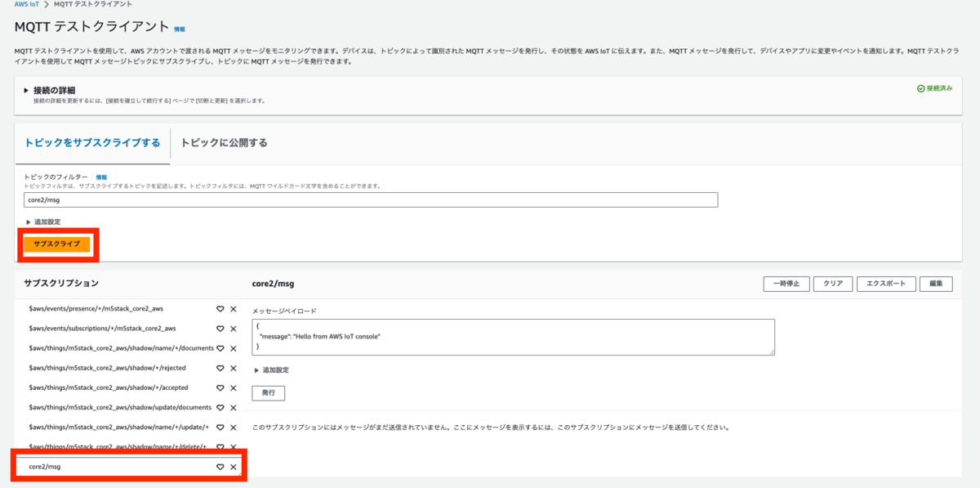Delete the shadow/+/accepted subscription
Viewport: 980px width, 488px height.
click(234, 387)
